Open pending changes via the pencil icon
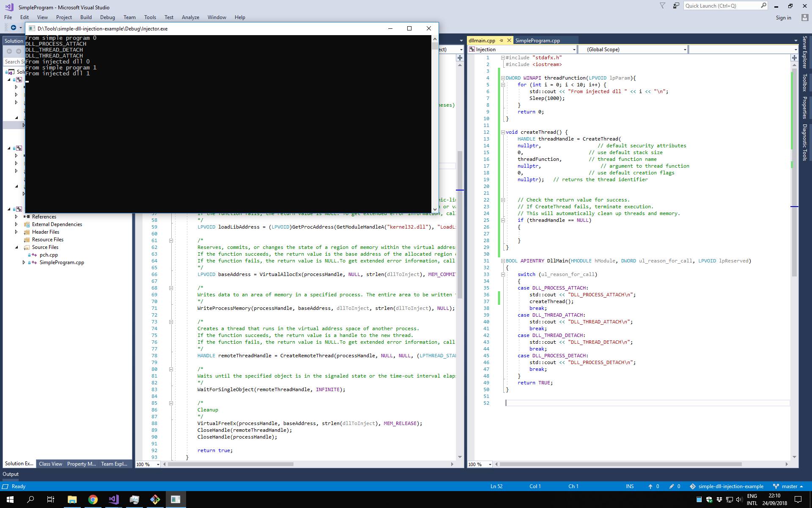 (672, 486)
